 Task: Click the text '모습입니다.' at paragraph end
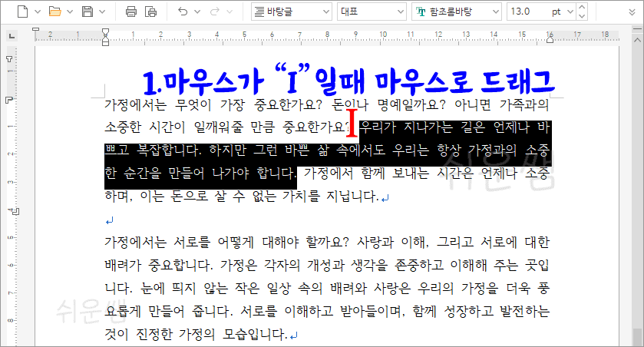point(256,334)
